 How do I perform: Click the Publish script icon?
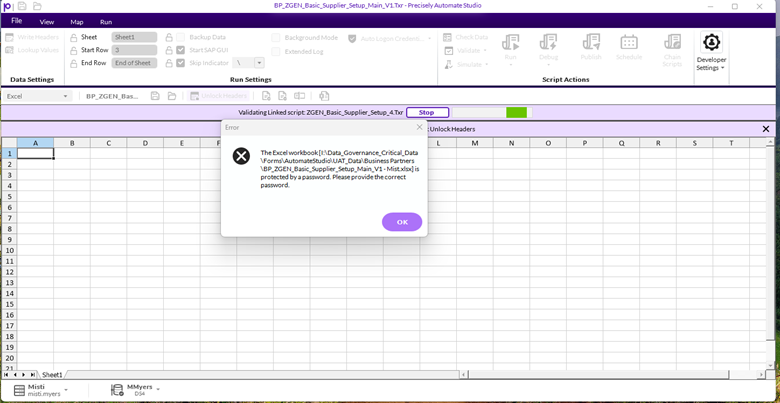tap(591, 42)
